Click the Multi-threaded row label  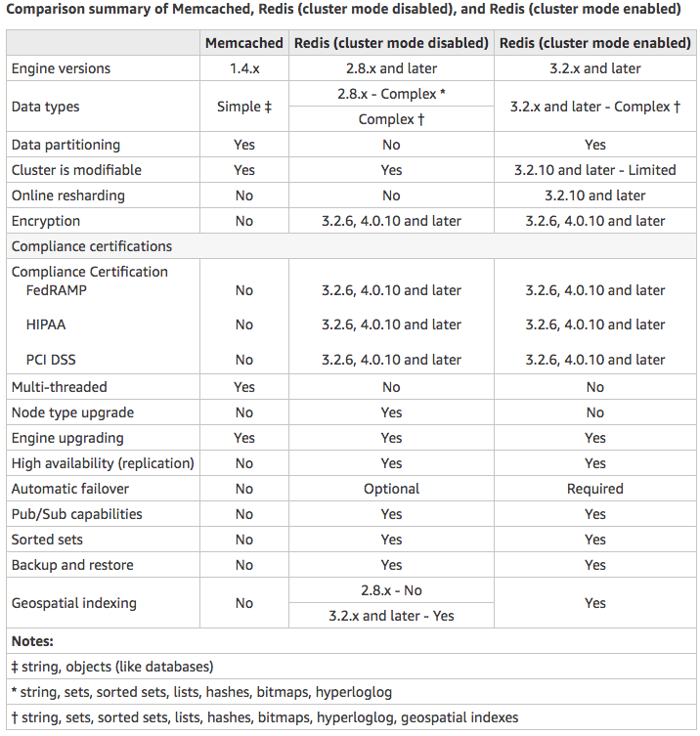60,387
